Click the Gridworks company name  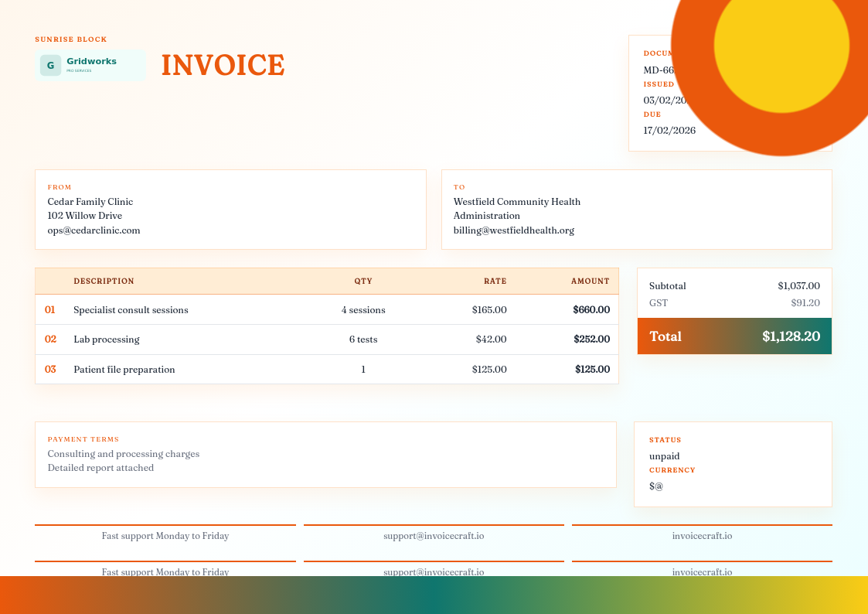point(91,61)
